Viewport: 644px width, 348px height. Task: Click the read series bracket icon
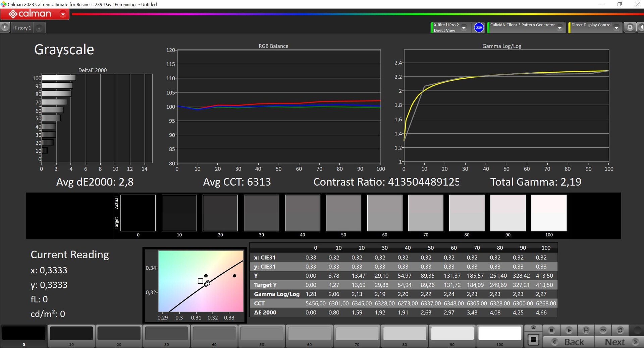point(586,330)
